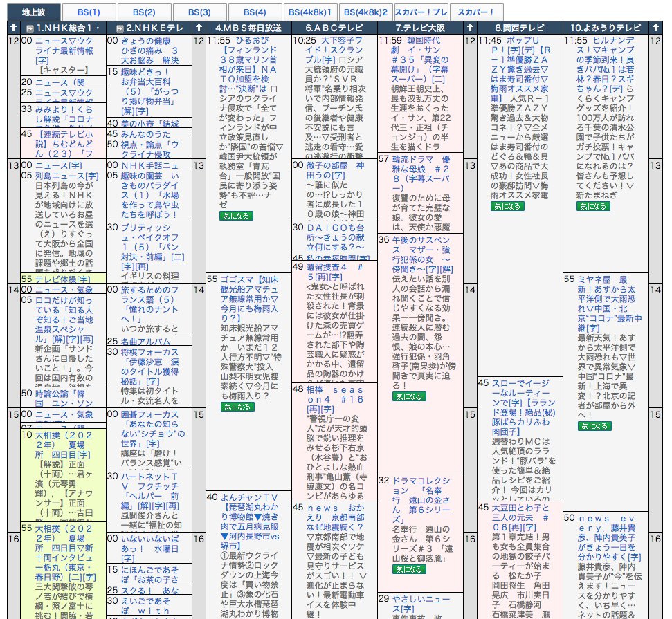Open the BS(4k8k)1 tab
The height and width of the screenshot is (619, 672).
pos(310,12)
